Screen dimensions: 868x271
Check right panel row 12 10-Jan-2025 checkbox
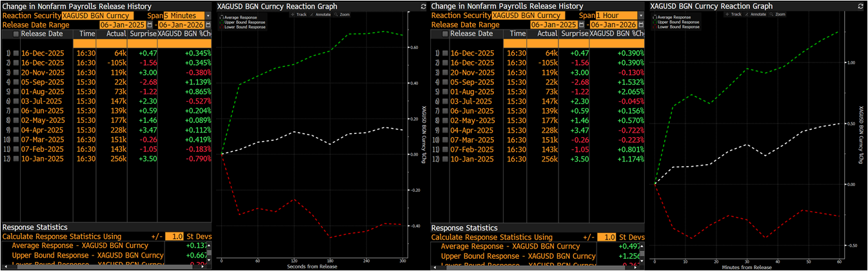[445, 159]
